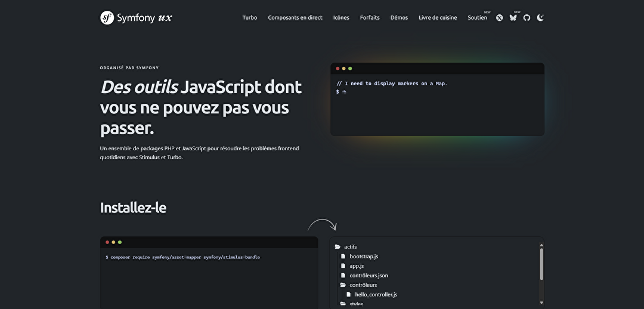This screenshot has height=309, width=644.
Task: Open the GitHub icon link
Action: pyautogui.click(x=527, y=18)
